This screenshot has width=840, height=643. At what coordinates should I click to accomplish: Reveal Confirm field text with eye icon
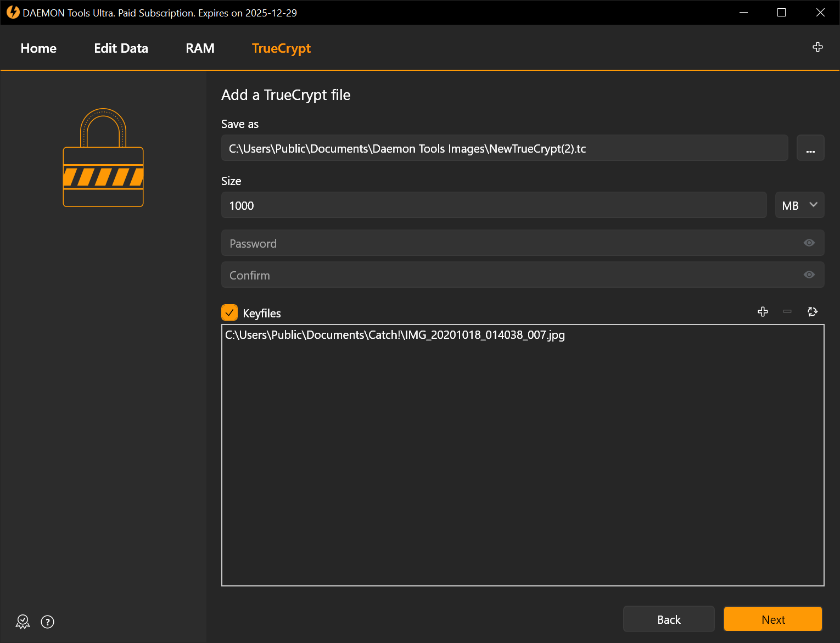pos(809,275)
